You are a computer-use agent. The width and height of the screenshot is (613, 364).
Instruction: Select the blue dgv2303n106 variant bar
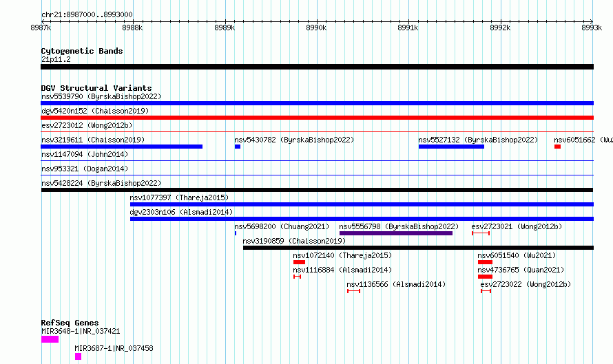click(362, 219)
